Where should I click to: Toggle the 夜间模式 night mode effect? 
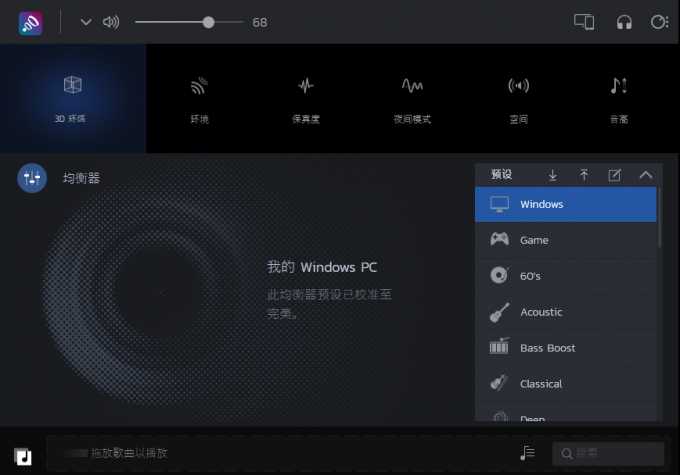pyautogui.click(x=412, y=98)
